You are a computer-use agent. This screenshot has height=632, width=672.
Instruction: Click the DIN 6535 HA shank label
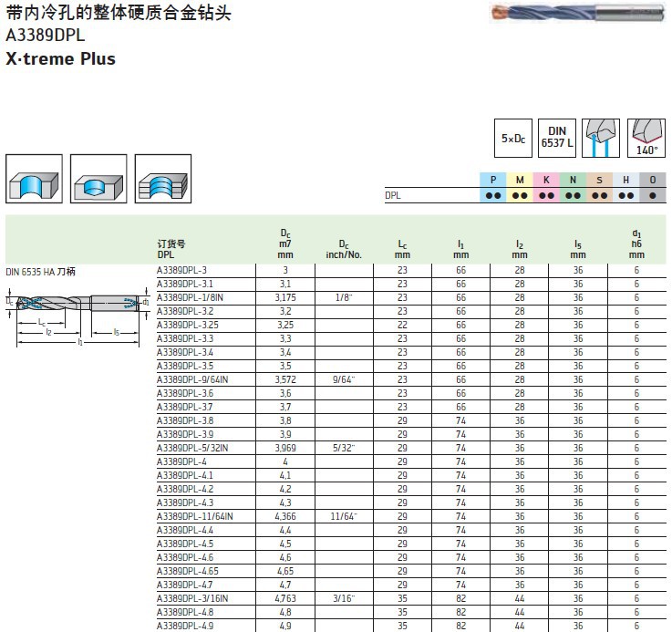pyautogui.click(x=41, y=272)
